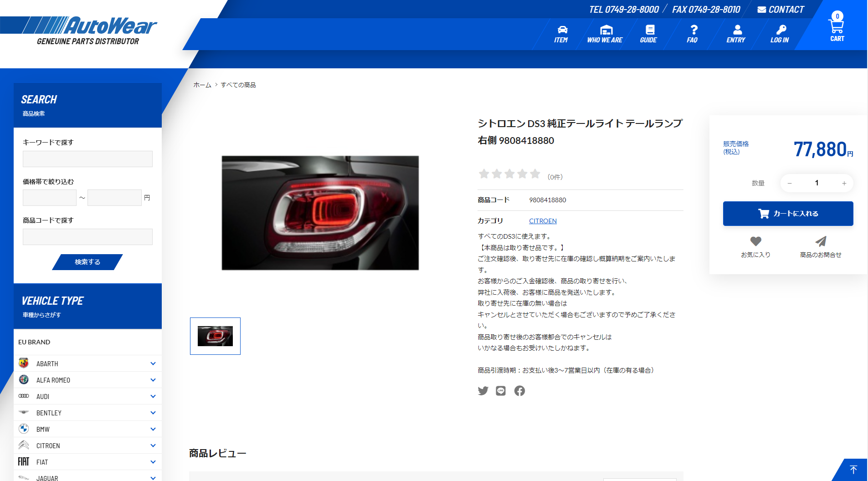The width and height of the screenshot is (868, 481).
Task: Expand the BMW brand list
Action: click(153, 429)
